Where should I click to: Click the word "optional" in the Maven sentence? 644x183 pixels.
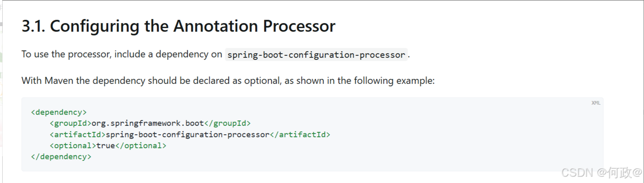262,81
